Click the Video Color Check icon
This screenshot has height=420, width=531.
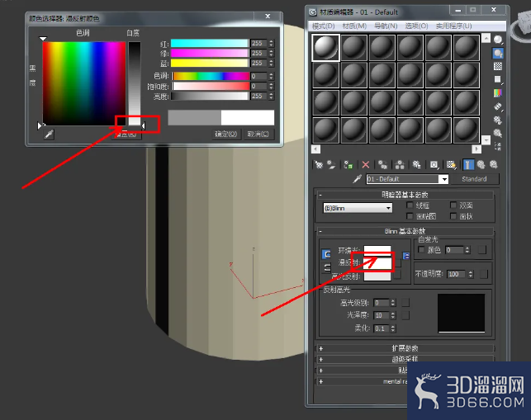(x=498, y=93)
